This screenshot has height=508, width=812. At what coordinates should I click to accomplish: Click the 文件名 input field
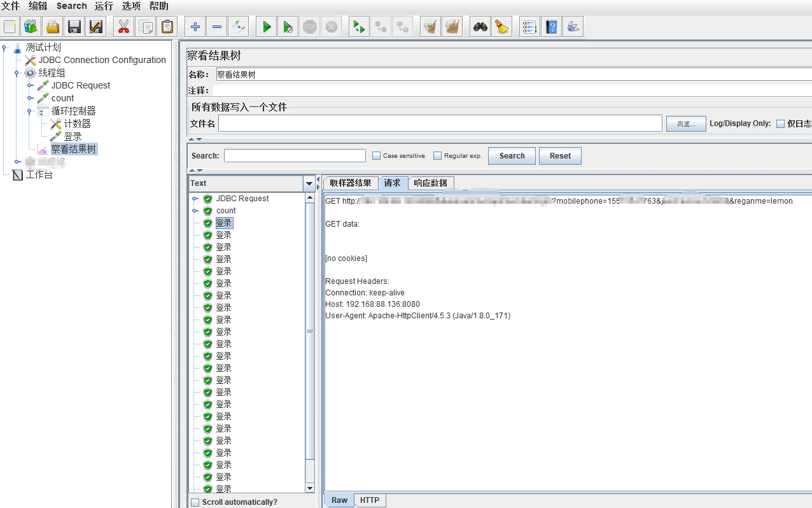coord(440,123)
